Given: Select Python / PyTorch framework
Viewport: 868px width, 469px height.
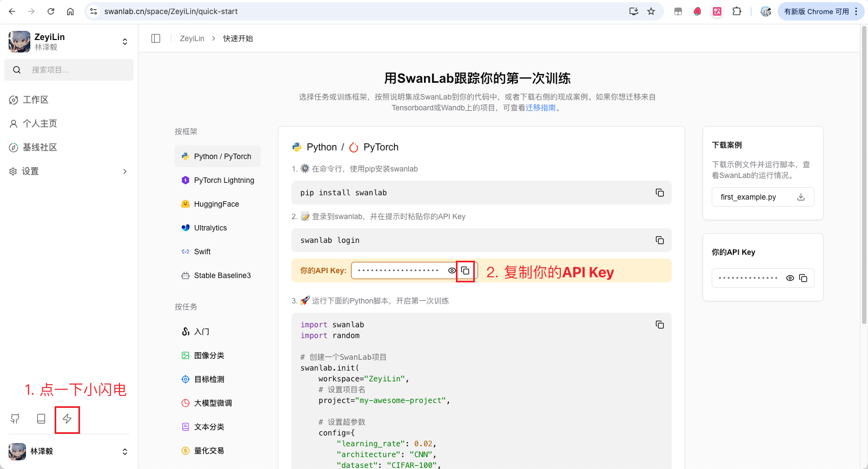Looking at the screenshot, I should (x=217, y=156).
